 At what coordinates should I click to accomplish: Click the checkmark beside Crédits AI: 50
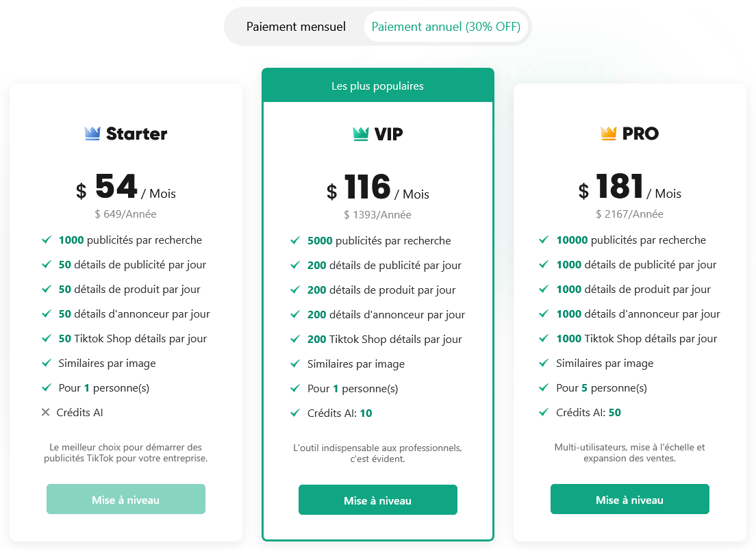point(544,413)
